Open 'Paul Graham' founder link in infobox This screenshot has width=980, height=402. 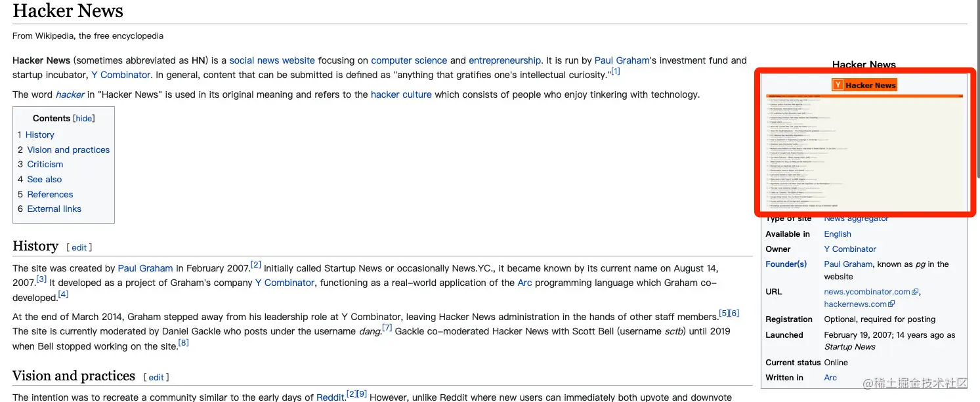849,264
